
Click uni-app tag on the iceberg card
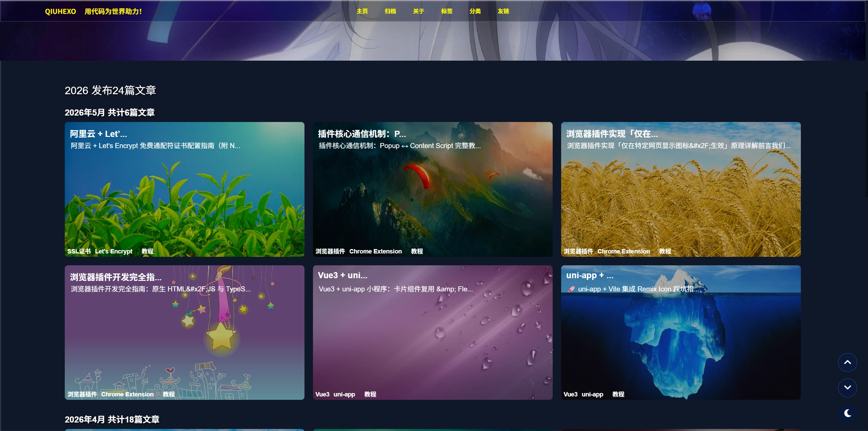click(x=592, y=394)
